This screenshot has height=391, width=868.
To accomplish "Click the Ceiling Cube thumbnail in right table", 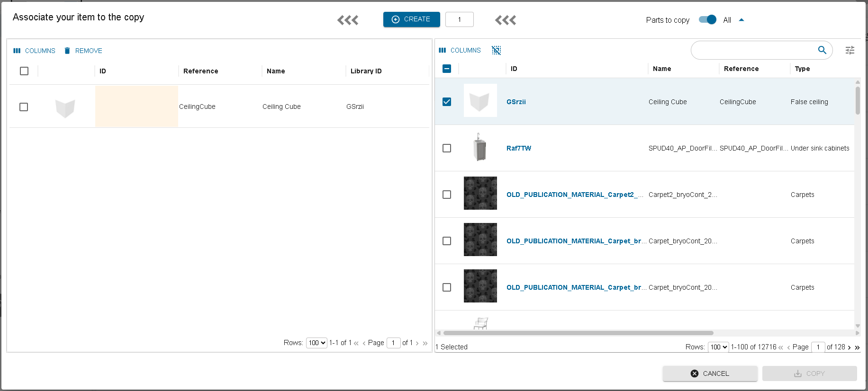I will [x=480, y=101].
